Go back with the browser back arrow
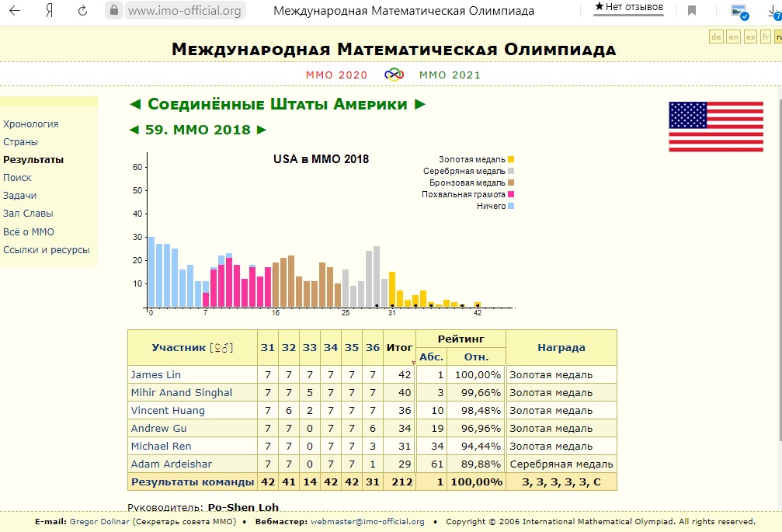This screenshot has width=782, height=532. pos(15,10)
